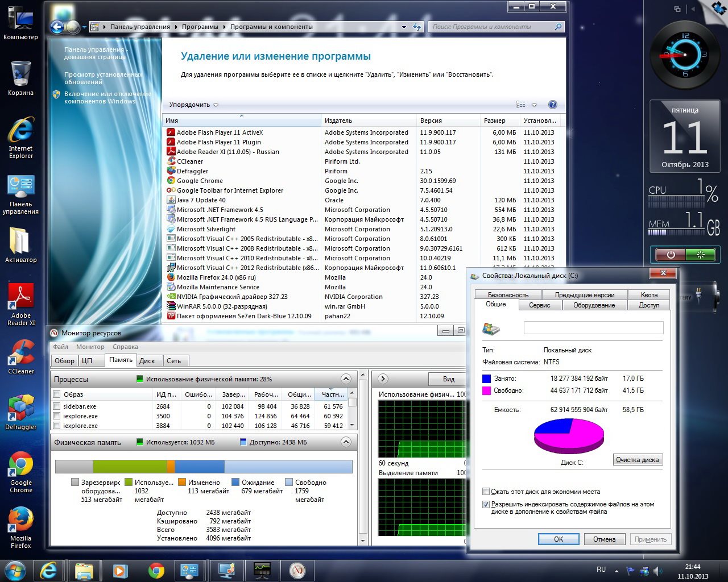Launch CCleaner from the desktop

[x=20, y=357]
